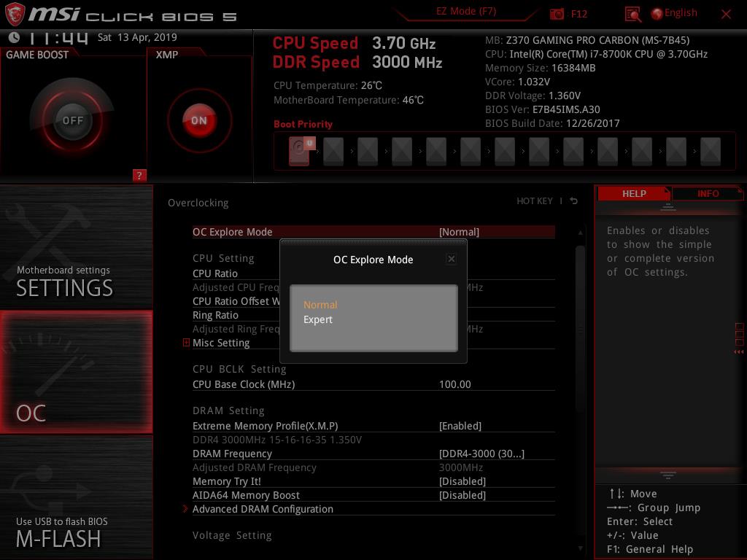Change AIDA64 Memory Boost [Disabled] value

click(462, 495)
